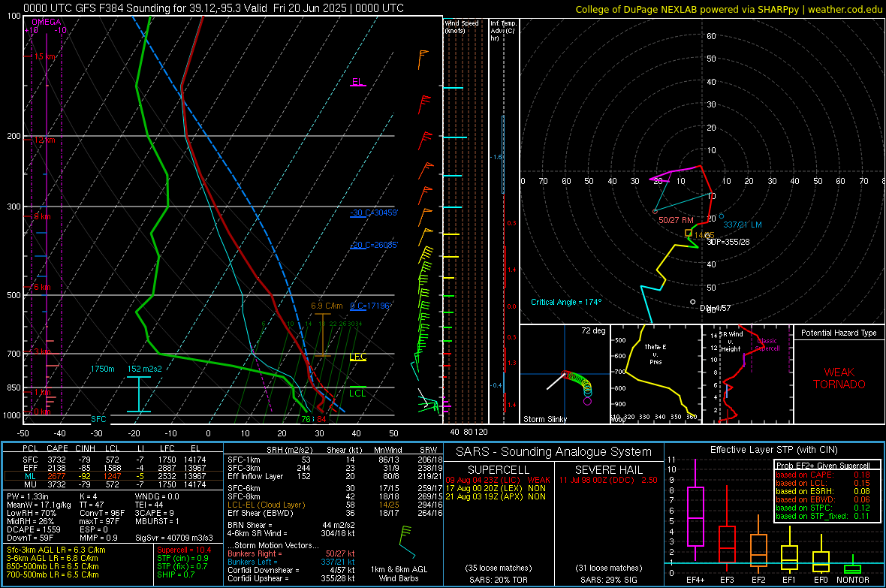The height and width of the screenshot is (588, 886).
Task: Select the SFC-3km row in SRH table
Action: (335, 468)
